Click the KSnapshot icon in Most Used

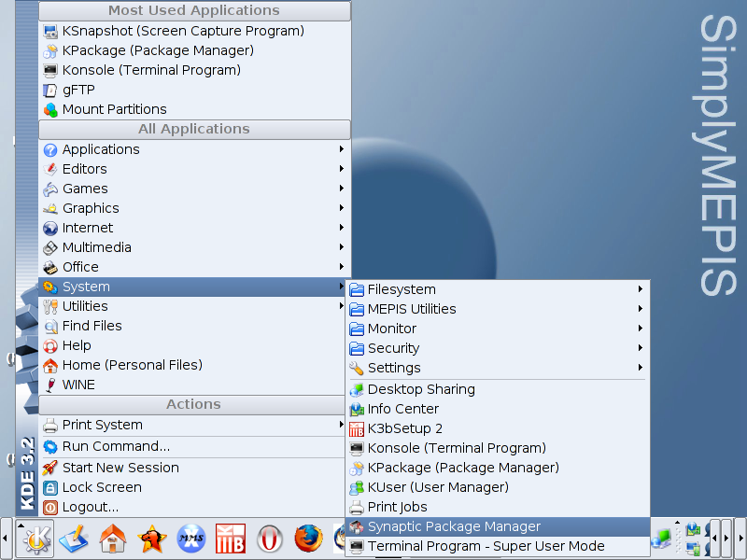pyautogui.click(x=50, y=31)
